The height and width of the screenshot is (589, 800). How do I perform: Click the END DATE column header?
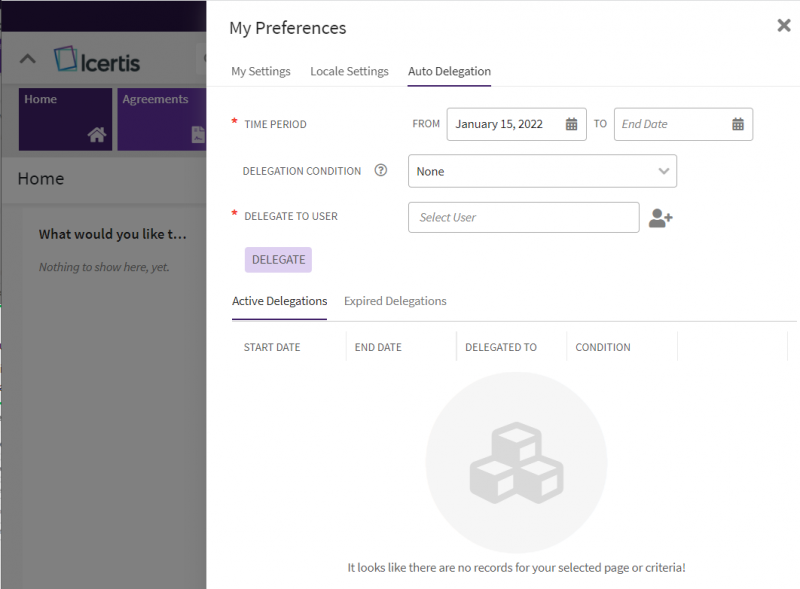pos(378,347)
